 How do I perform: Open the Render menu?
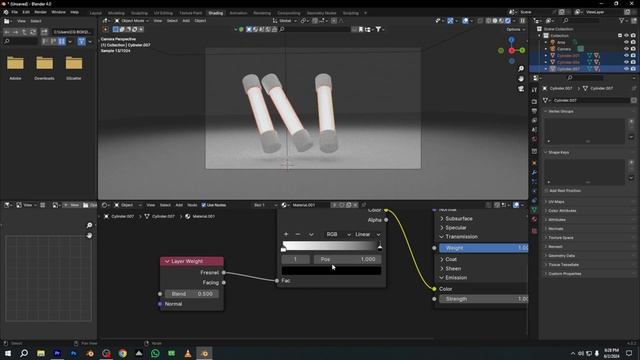pyautogui.click(x=40, y=12)
